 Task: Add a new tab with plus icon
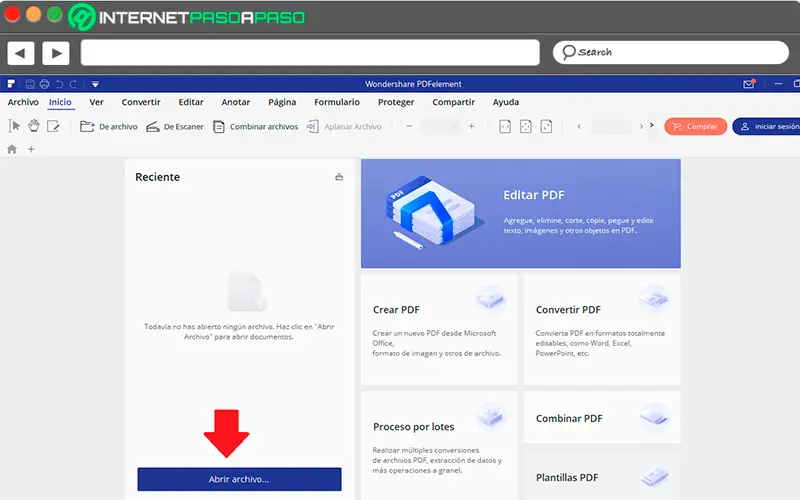coord(31,149)
